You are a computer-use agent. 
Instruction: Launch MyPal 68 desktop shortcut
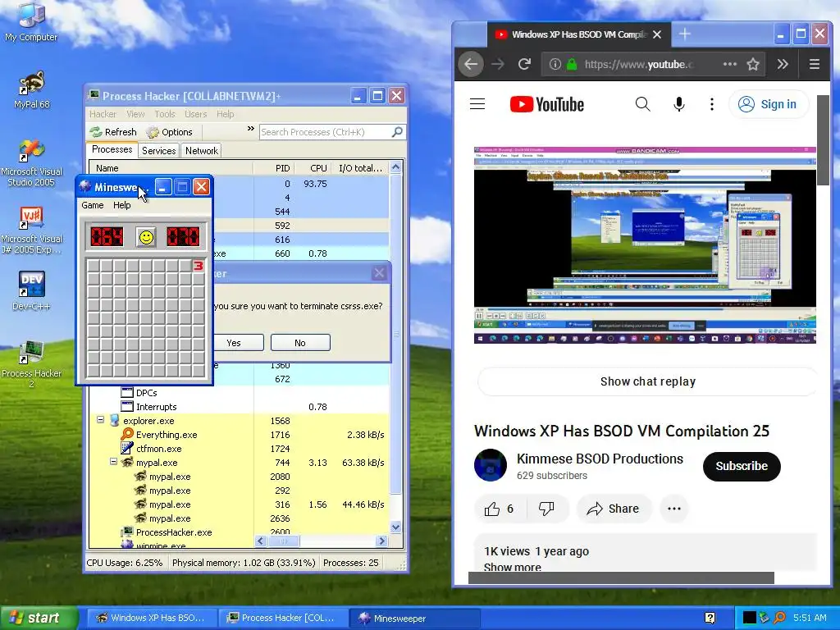(31, 89)
